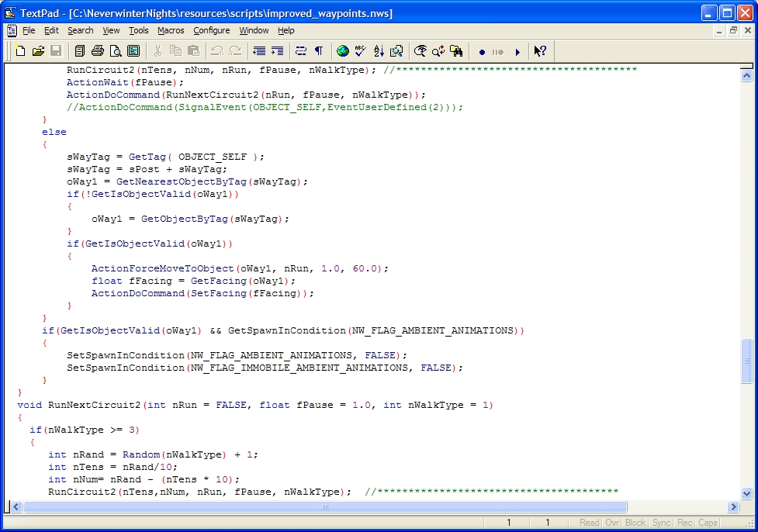Create a new document from the toolbar

pyautogui.click(x=20, y=51)
